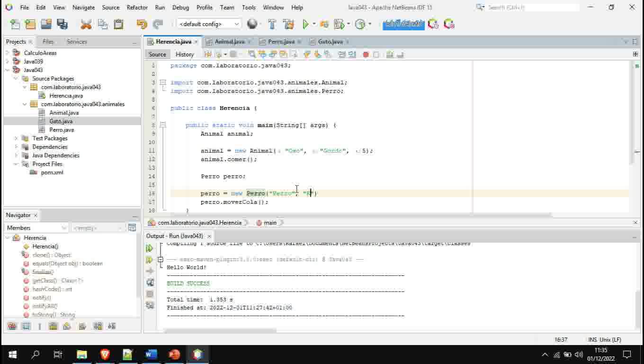Collapse the imports code fold

tap(163, 82)
